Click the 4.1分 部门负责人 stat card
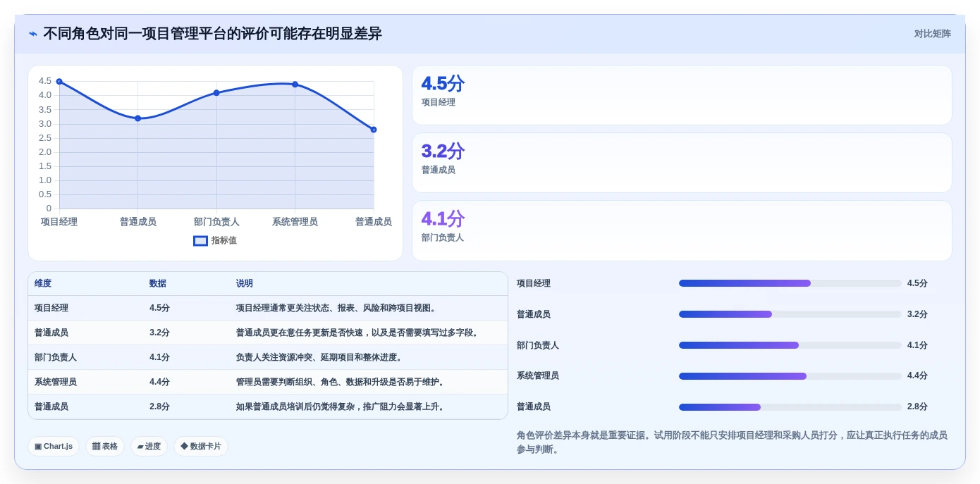 click(x=682, y=230)
